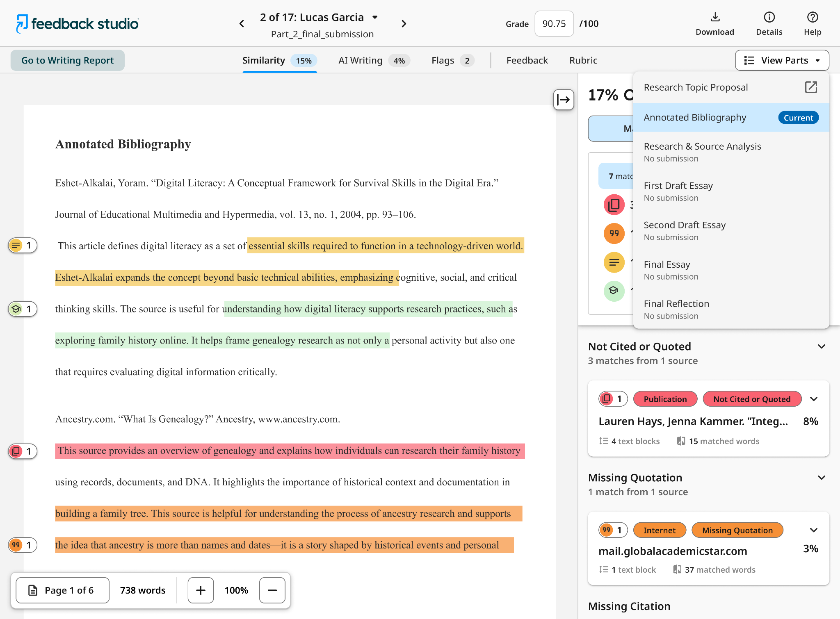Image resolution: width=840 pixels, height=619 pixels.
Task: Collapse the side panel with arrow icon
Action: [563, 100]
